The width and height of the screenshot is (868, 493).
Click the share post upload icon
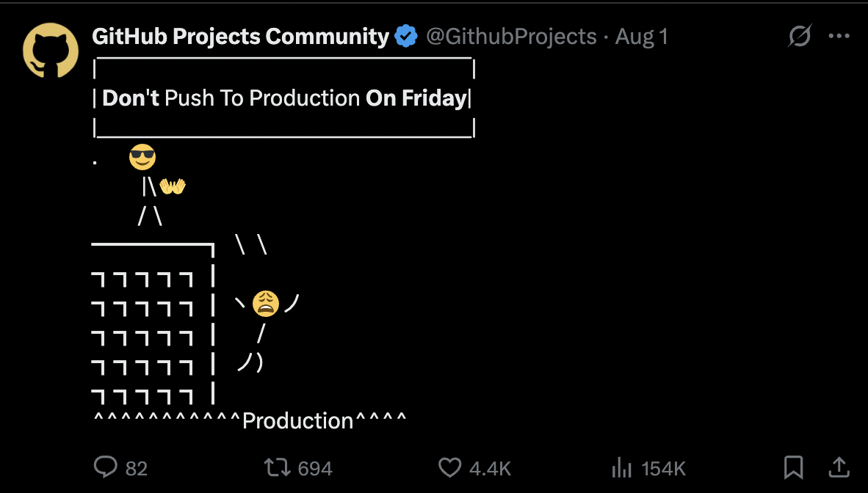tap(839, 467)
